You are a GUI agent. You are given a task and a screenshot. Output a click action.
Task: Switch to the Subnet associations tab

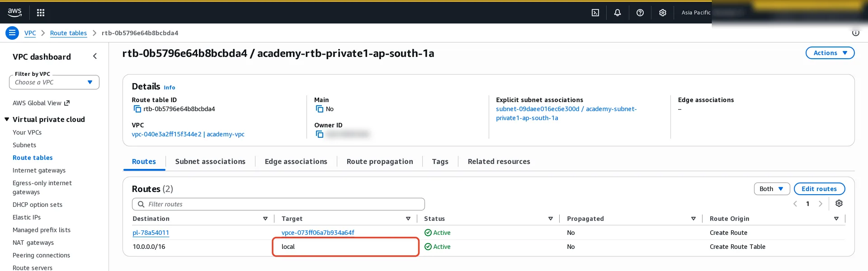(x=210, y=161)
